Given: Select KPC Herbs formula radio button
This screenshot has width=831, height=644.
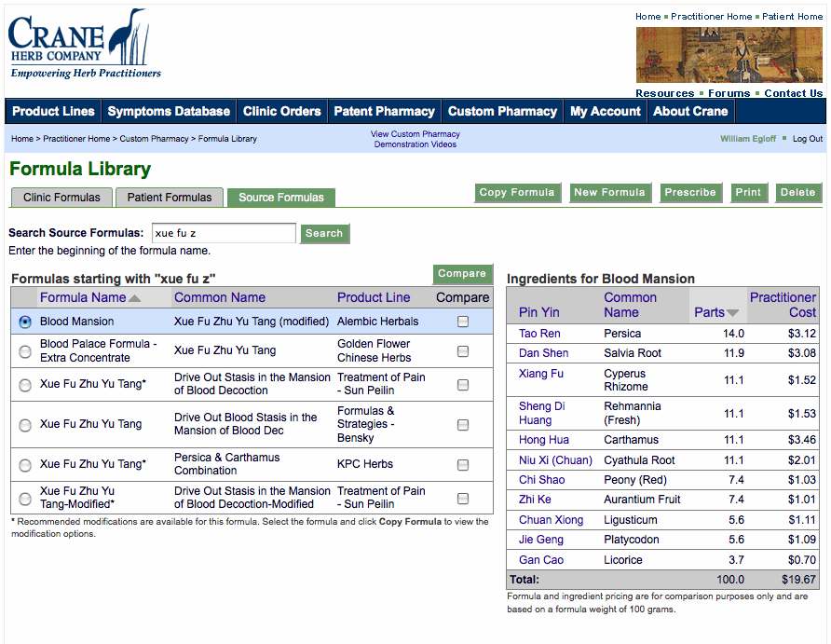Looking at the screenshot, I should (x=24, y=465).
